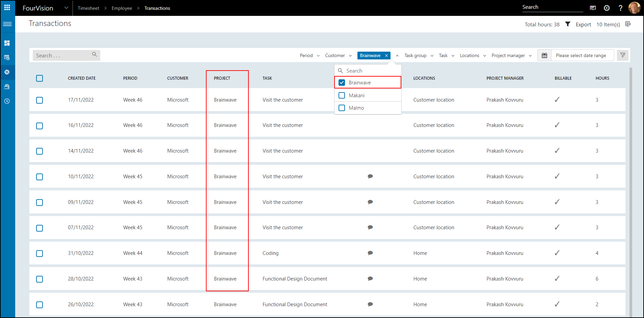The width and height of the screenshot is (644, 318).
Task: Check Makani in project filter list
Action: tap(342, 95)
